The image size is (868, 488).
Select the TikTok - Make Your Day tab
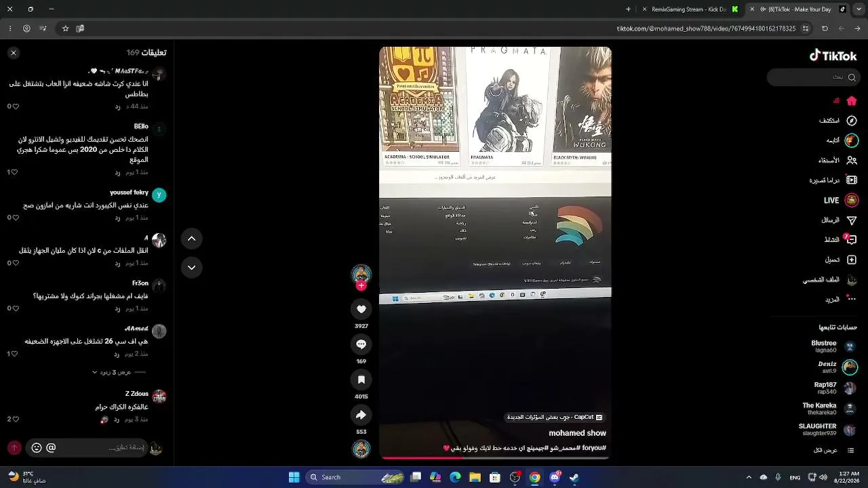pos(799,9)
